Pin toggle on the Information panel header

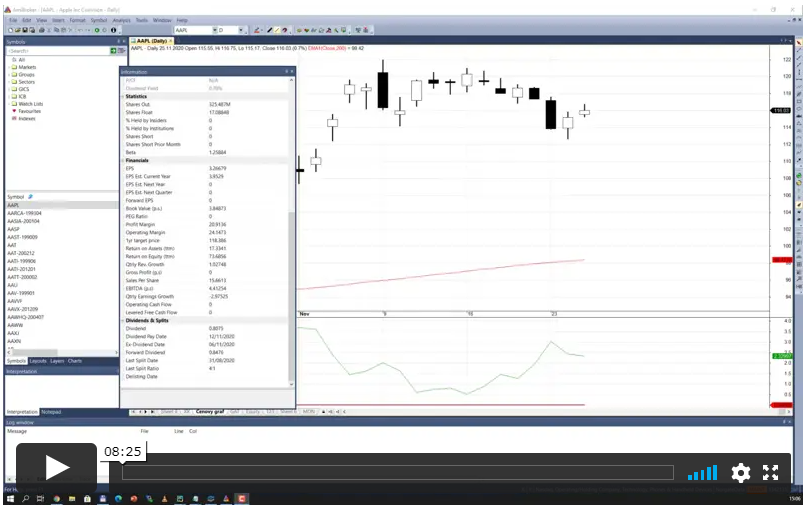point(286,71)
